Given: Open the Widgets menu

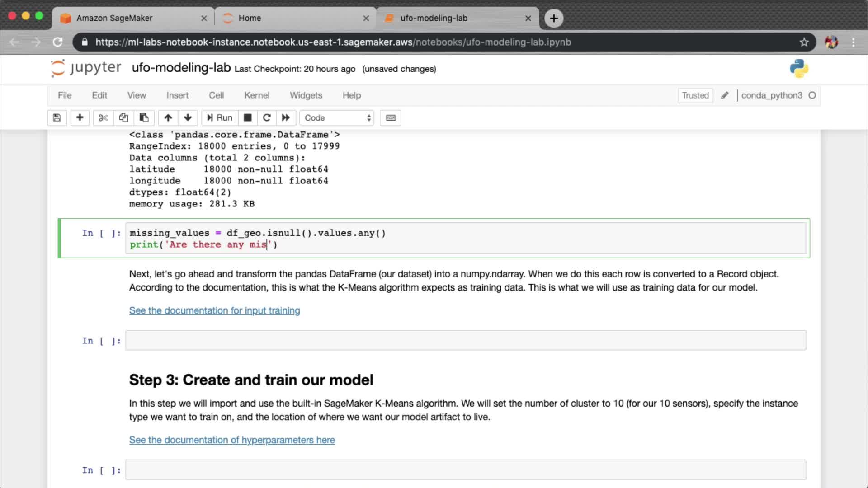Looking at the screenshot, I should tap(306, 95).
